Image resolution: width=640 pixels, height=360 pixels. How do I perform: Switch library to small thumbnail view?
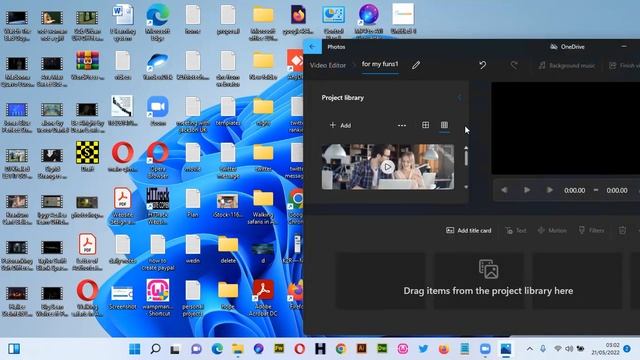click(x=444, y=125)
